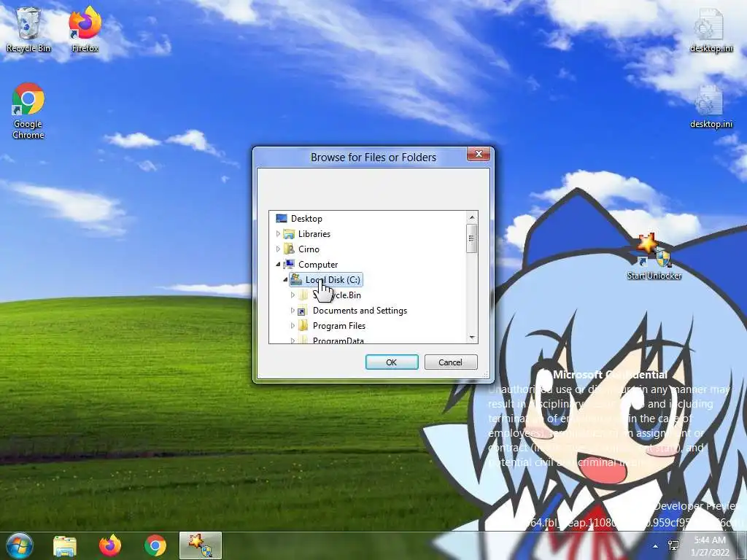This screenshot has height=560, width=747.
Task: Click the tree scrollbar down arrow
Action: [x=472, y=337]
